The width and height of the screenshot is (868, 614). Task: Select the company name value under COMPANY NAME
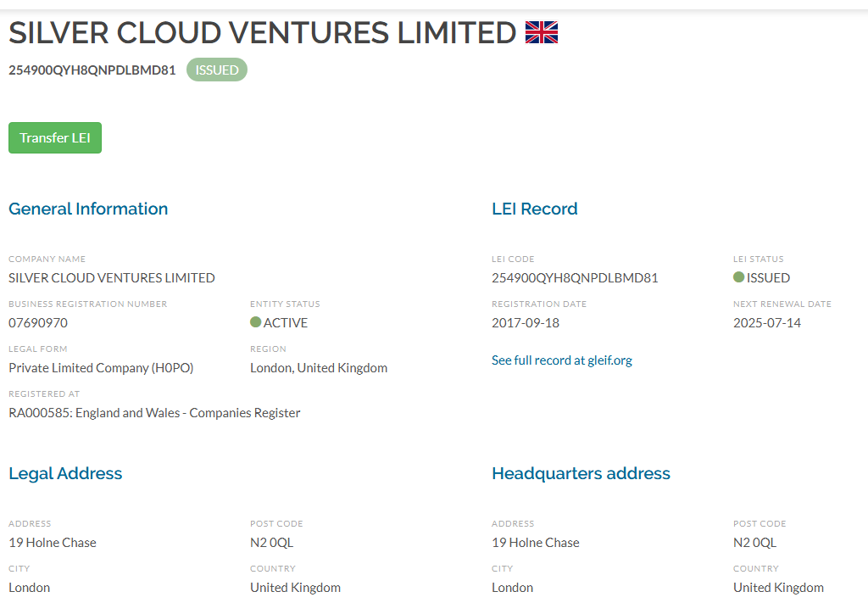point(111,278)
